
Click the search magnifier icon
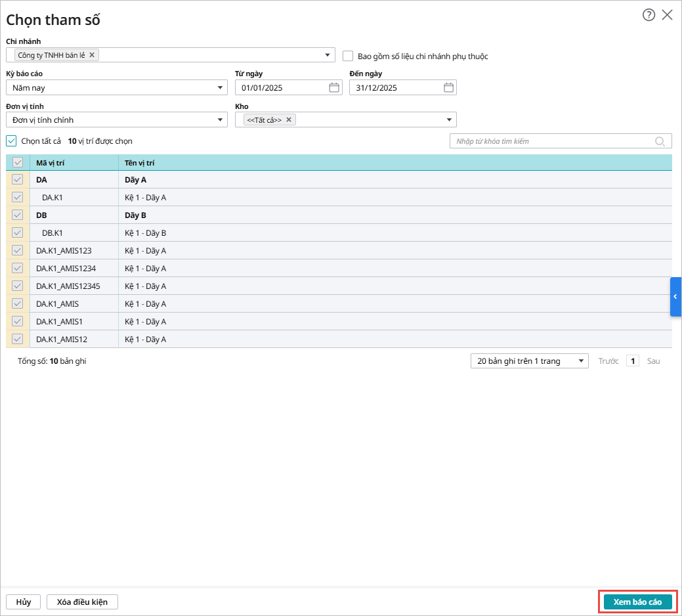tap(660, 141)
